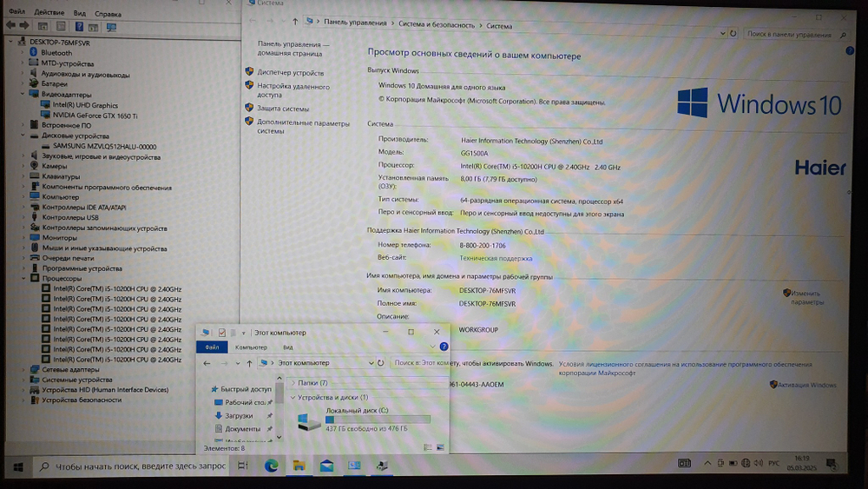The width and height of the screenshot is (868, 489).
Task: Click the scan hardware monitor icon in toolbar
Action: pos(111,27)
